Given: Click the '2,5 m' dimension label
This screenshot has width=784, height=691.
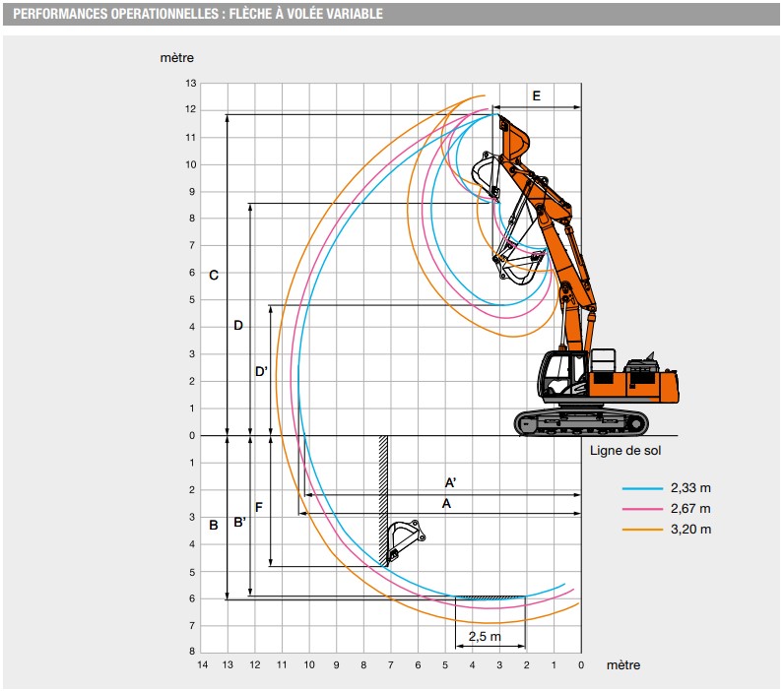Looking at the screenshot, I should coord(485,636).
